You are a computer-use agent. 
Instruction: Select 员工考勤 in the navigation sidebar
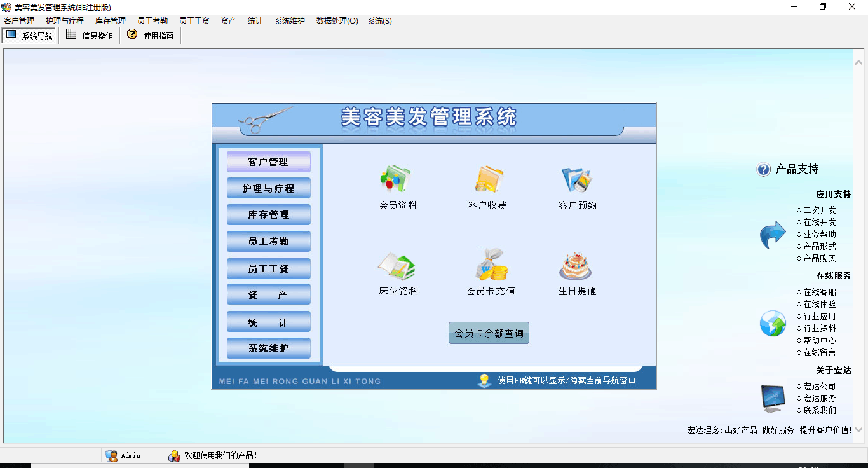269,242
